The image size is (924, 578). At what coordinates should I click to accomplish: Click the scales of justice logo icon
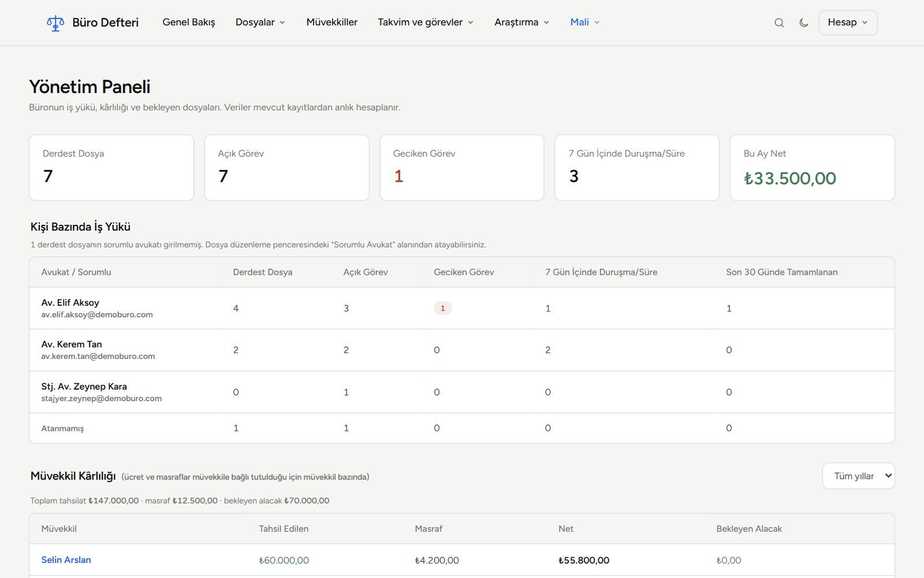click(55, 23)
